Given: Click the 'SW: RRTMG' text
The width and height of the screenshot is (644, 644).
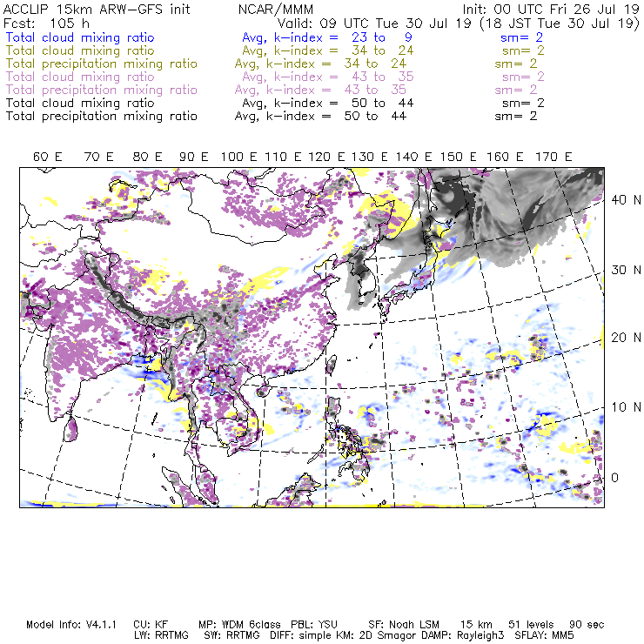Looking at the screenshot, I should [x=231, y=635].
